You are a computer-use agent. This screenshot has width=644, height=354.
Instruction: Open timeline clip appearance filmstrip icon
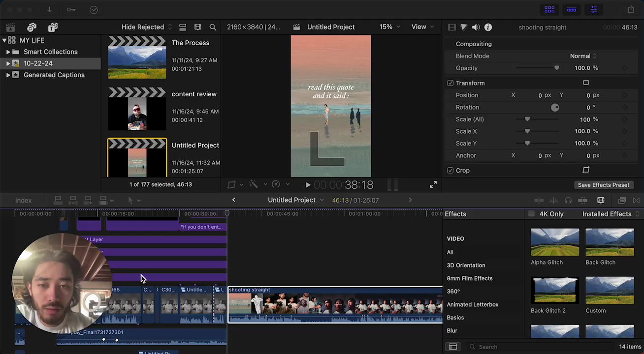tap(601, 201)
